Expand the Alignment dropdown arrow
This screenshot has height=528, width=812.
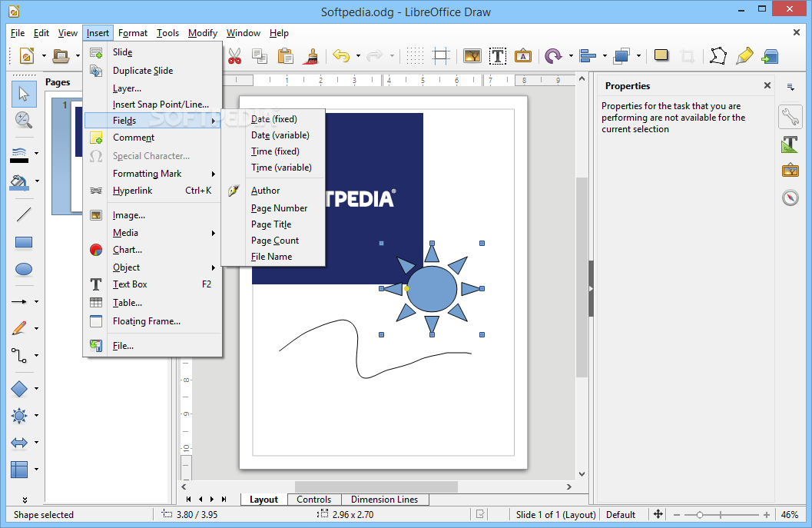605,56
